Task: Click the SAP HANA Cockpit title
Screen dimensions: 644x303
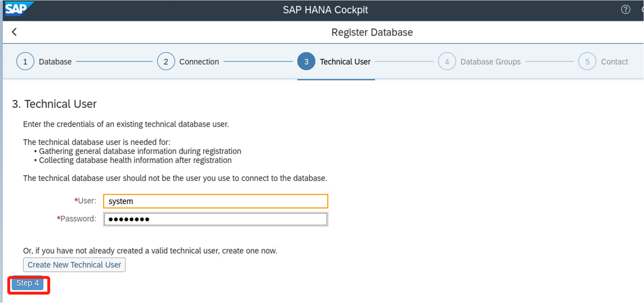Action: [325, 10]
